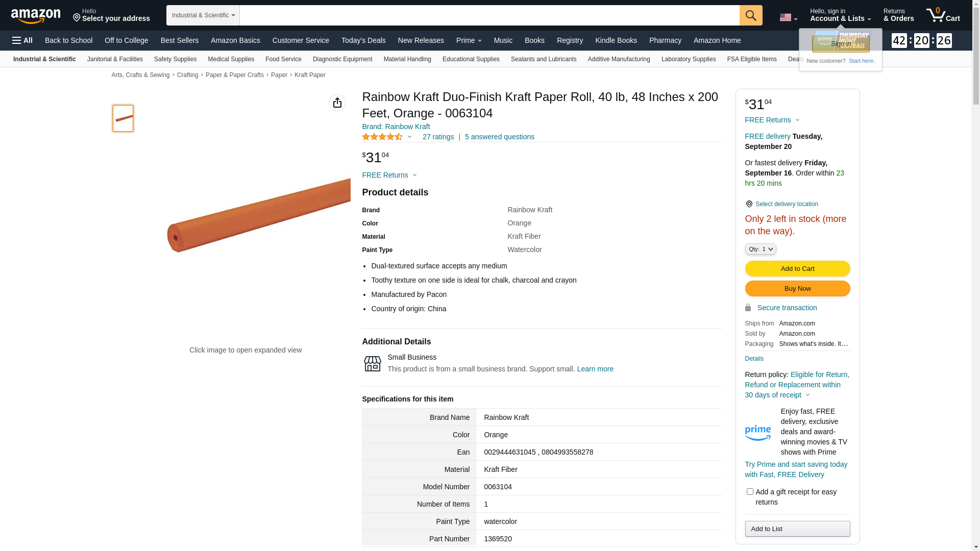Select Laboratory Supplies category tab
Screen dimensions: 980x551
689,59
